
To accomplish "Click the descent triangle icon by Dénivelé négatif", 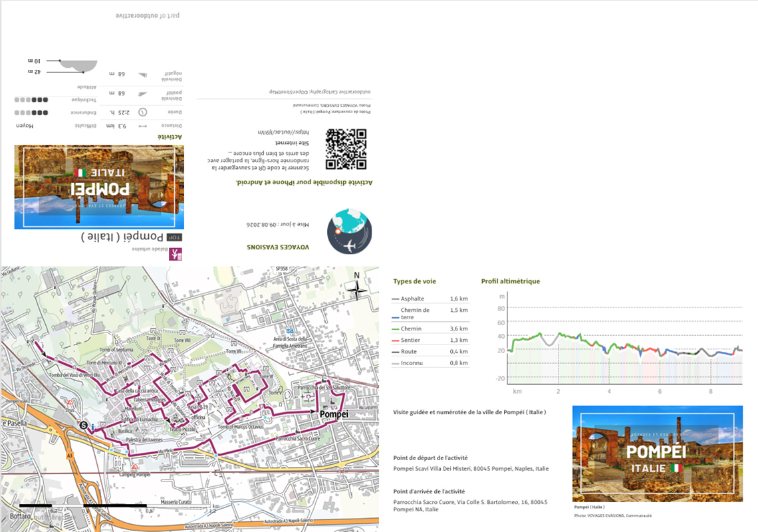I will coord(142,75).
